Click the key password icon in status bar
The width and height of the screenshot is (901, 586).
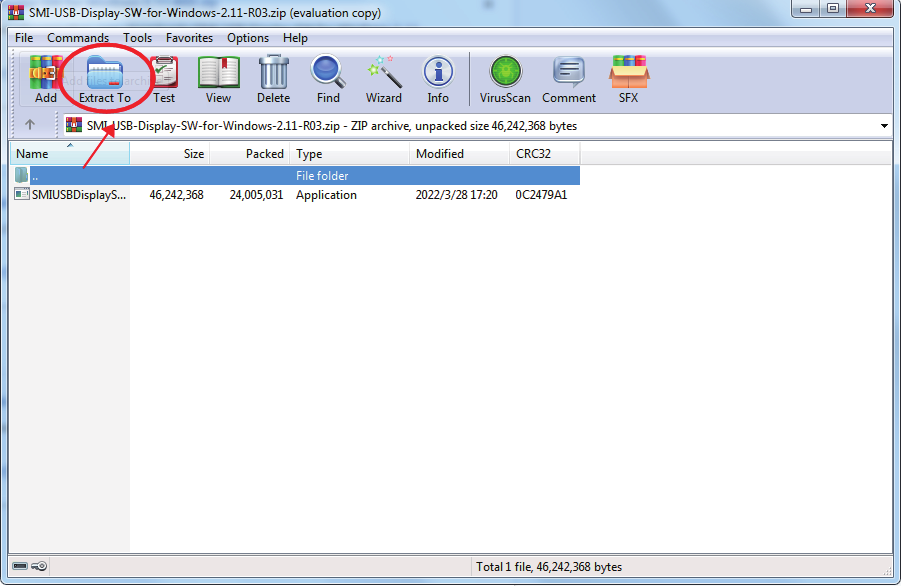[39, 566]
